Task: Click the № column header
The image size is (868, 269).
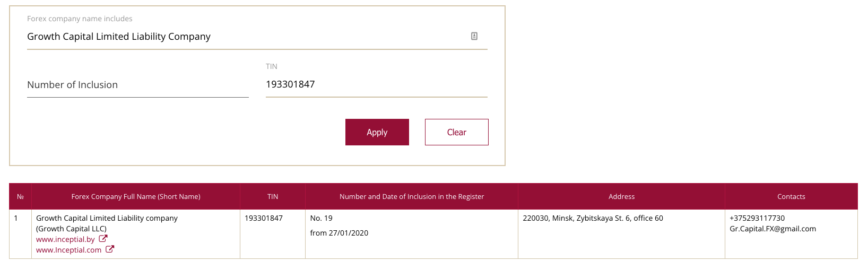Action: pyautogui.click(x=20, y=196)
